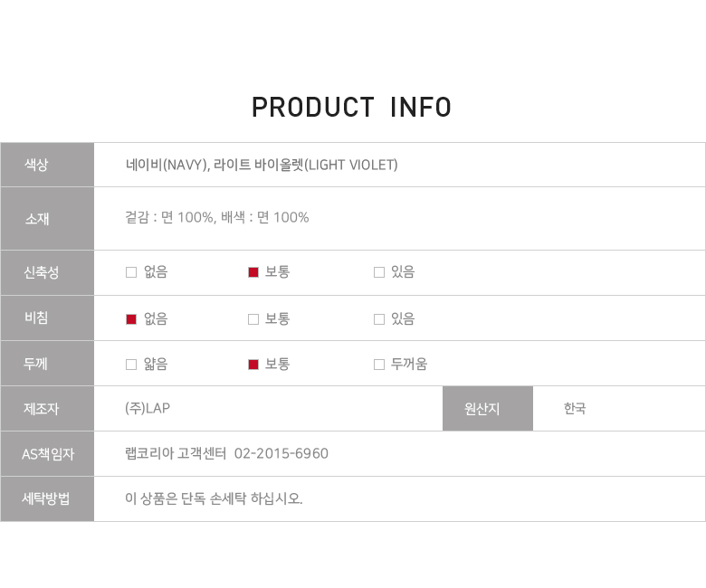Toggle the 두께 '보통' red checkbox

(x=253, y=365)
